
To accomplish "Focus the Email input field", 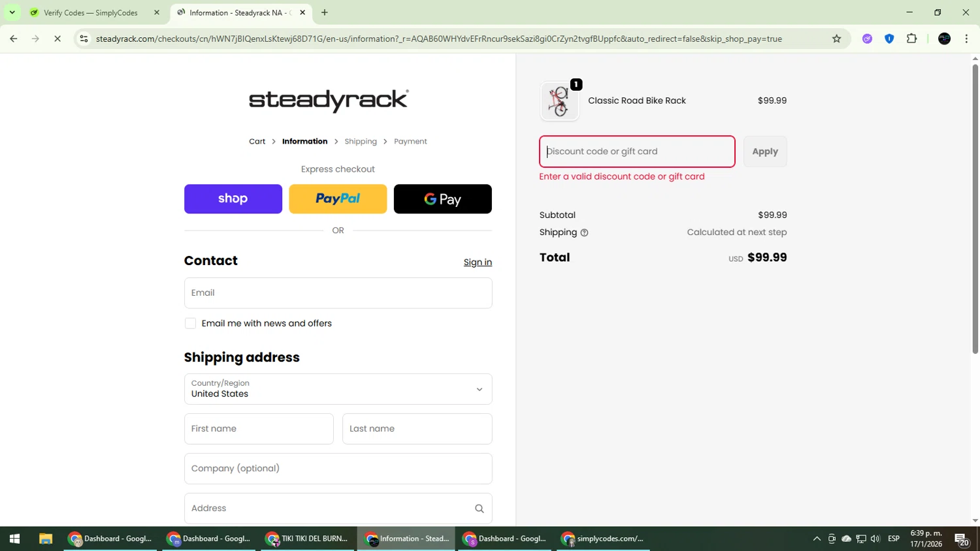I will pyautogui.click(x=338, y=293).
